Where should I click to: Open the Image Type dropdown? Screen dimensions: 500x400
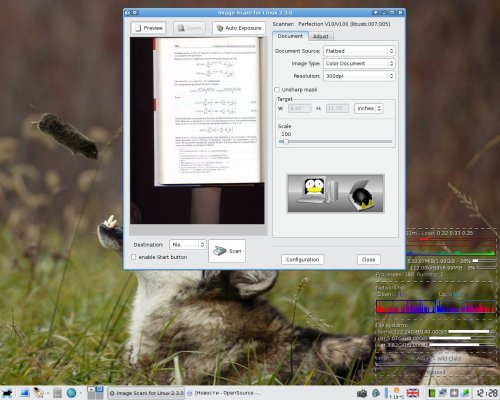359,63
